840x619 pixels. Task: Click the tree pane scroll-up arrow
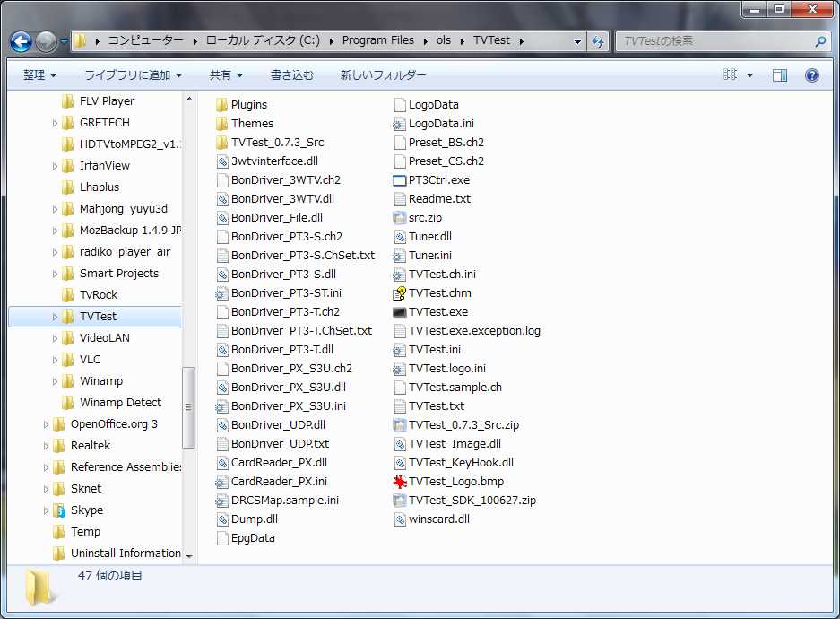(188, 100)
